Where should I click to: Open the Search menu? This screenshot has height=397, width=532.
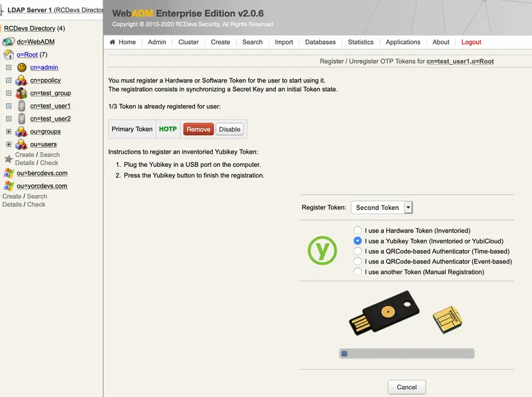click(x=253, y=42)
